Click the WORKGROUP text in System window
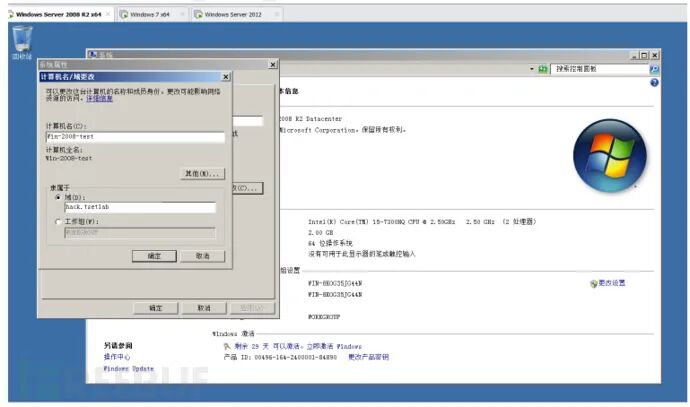The image size is (690, 407). (324, 317)
